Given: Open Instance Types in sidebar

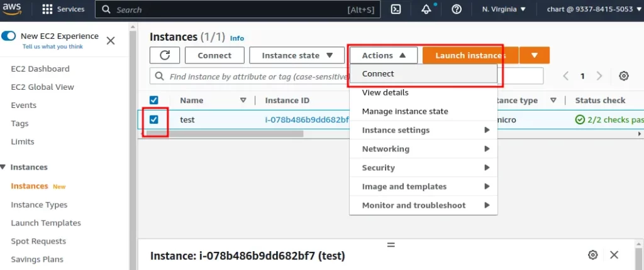Looking at the screenshot, I should [39, 205].
